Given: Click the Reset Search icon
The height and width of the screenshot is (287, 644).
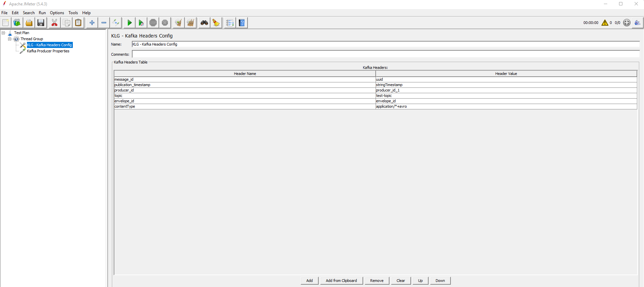Looking at the screenshot, I should (x=216, y=23).
